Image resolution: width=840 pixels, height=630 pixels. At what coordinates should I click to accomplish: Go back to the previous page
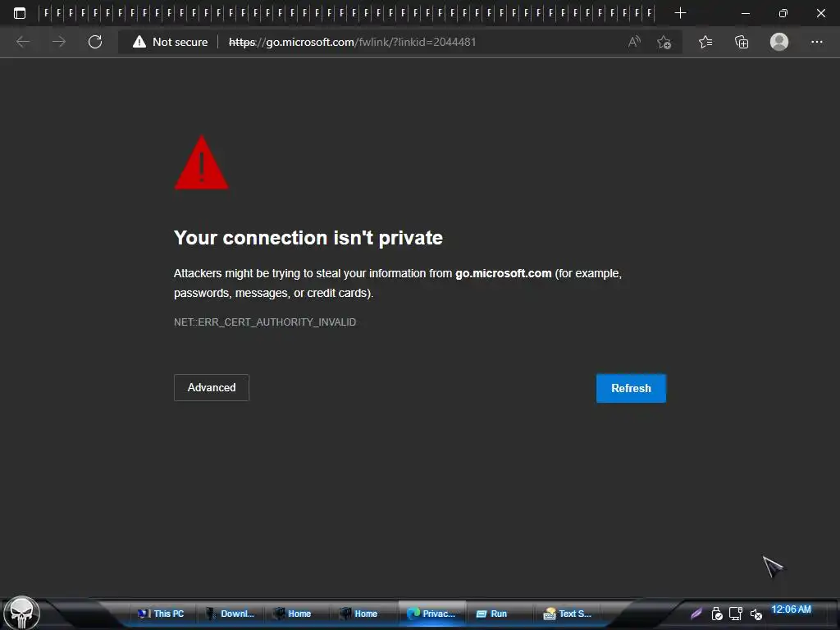(x=22, y=42)
